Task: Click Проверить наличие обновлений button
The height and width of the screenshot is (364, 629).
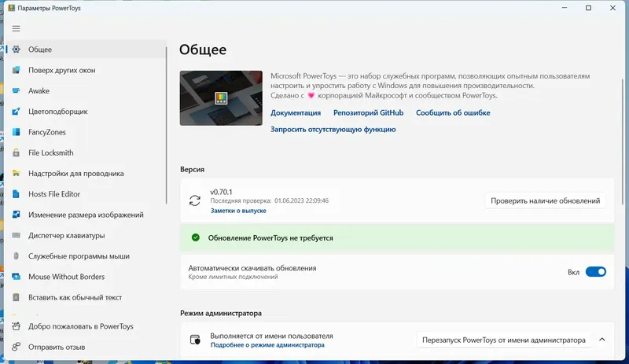Action: (546, 200)
